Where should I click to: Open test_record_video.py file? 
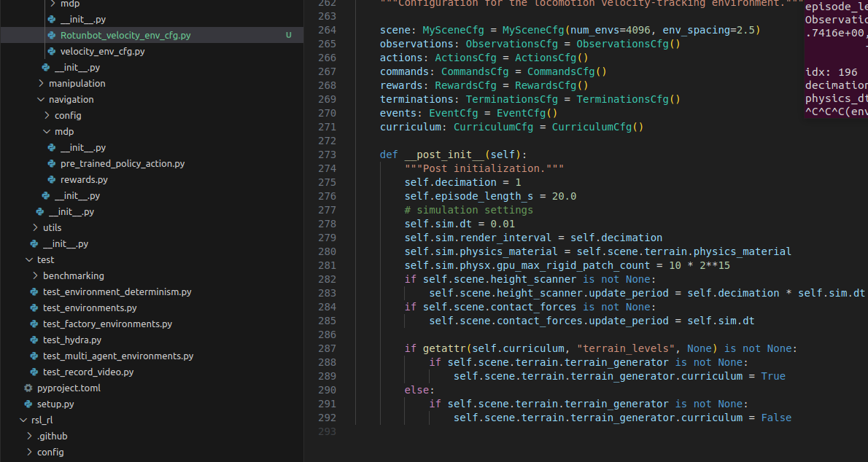[88, 372]
